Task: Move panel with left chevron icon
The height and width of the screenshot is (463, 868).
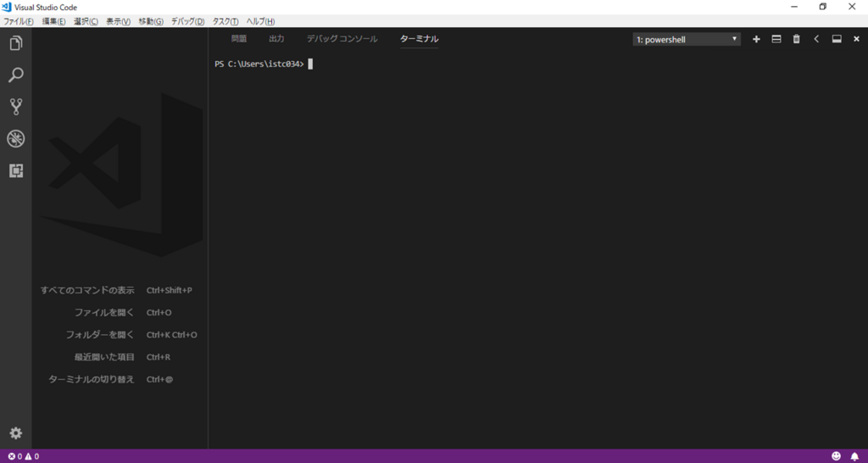Action: [816, 39]
